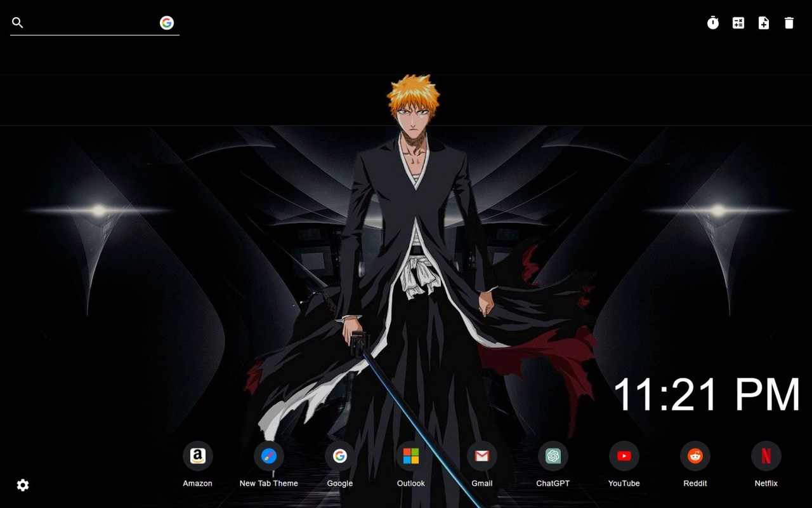
Task: Open the settings gear icon
Action: tap(23, 485)
